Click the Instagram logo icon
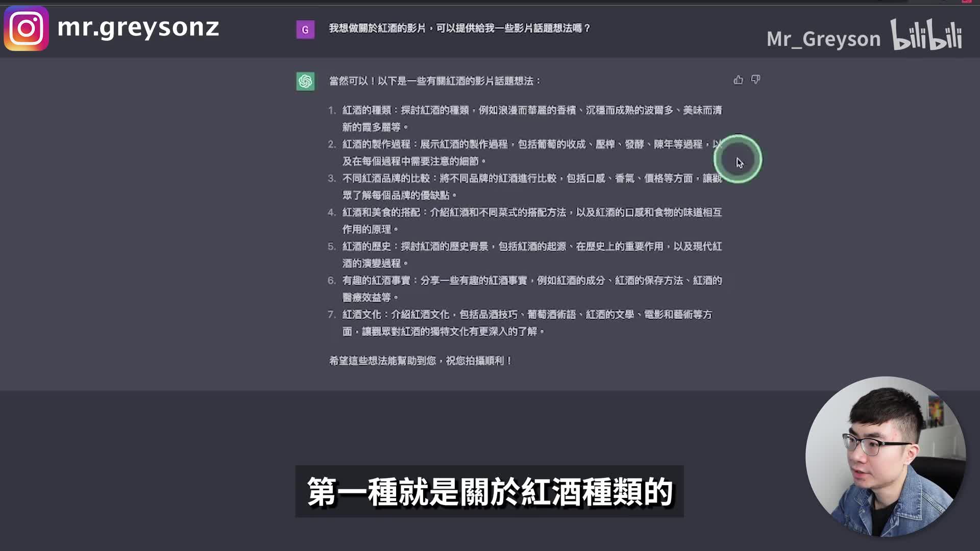Viewport: 980px width, 551px height. [27, 28]
